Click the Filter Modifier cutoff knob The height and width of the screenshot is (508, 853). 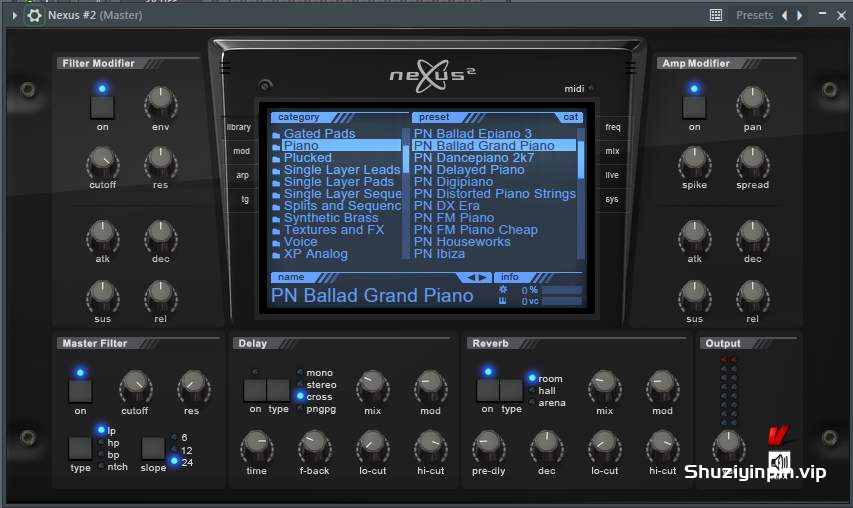(x=102, y=162)
